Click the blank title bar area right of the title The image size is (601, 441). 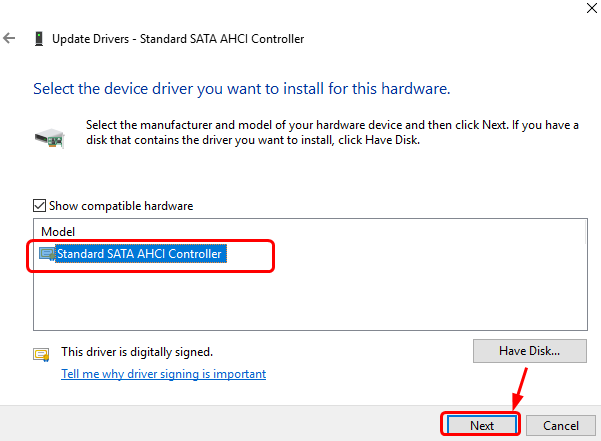coord(450,39)
